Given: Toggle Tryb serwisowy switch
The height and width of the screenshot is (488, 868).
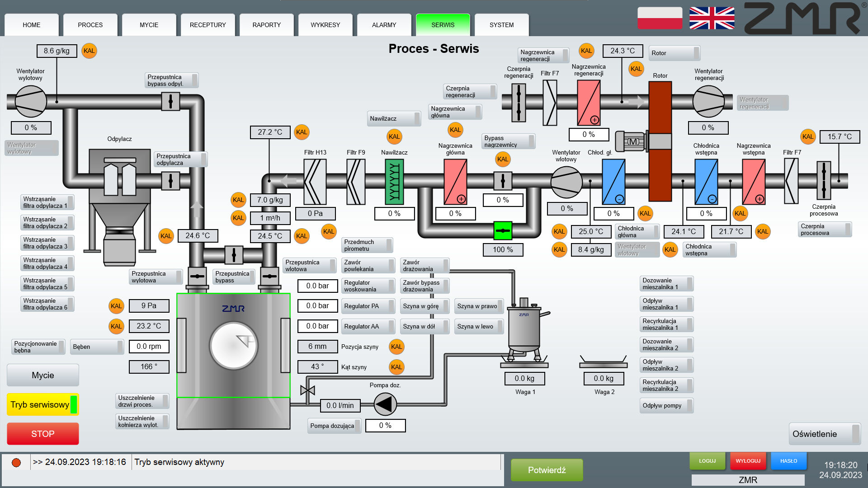Looking at the screenshot, I should pos(43,404).
